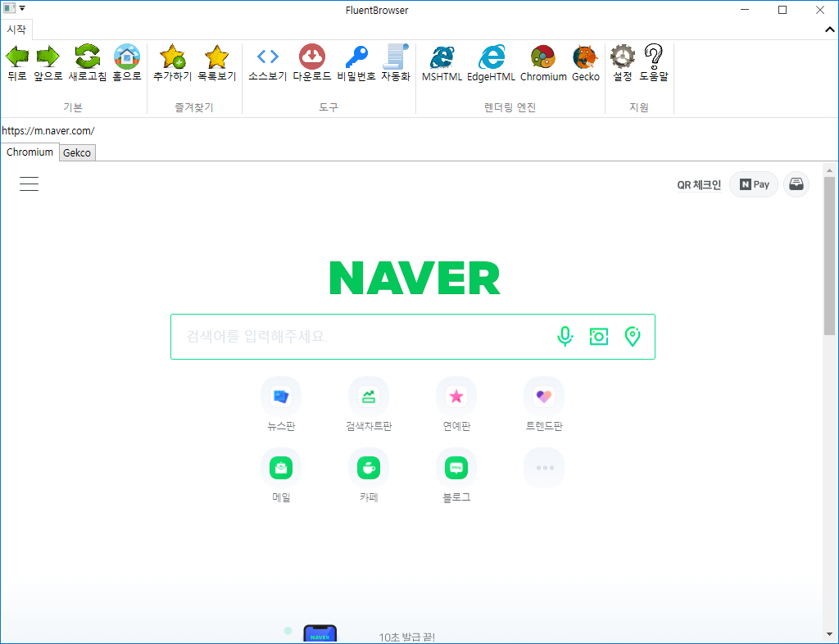The height and width of the screenshot is (644, 839).
Task: Click the scrollbar down arrow
Action: (829, 634)
